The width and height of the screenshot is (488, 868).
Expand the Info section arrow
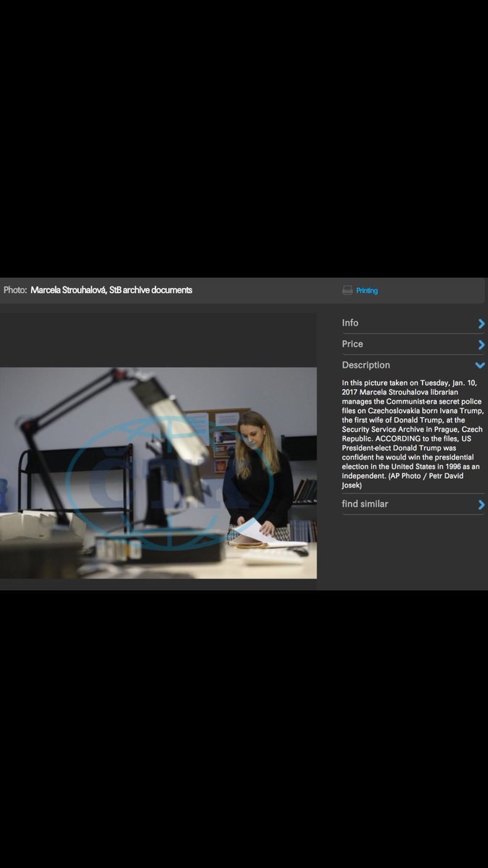481,323
